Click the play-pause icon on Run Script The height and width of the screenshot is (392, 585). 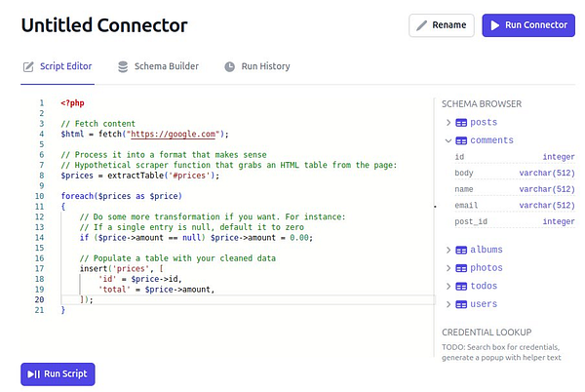tap(33, 373)
